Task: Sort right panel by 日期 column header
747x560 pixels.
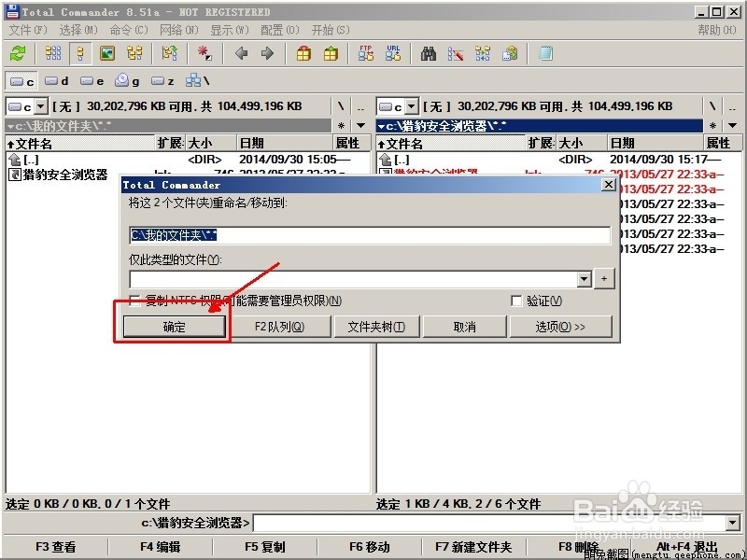Action: 655,144
